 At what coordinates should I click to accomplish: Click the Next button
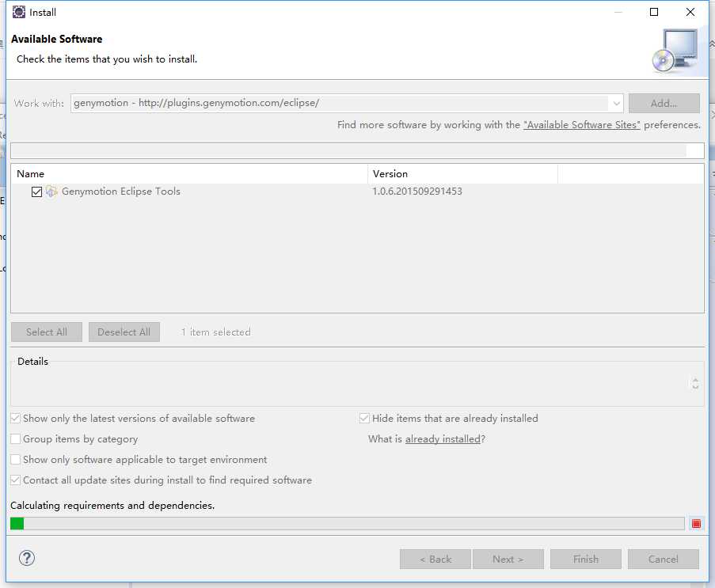click(508, 560)
